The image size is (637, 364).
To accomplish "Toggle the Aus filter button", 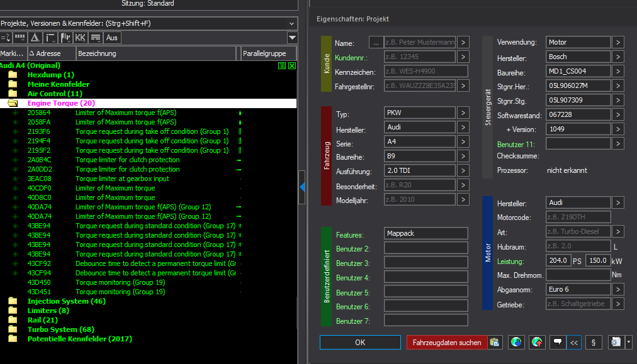I will 112,38.
